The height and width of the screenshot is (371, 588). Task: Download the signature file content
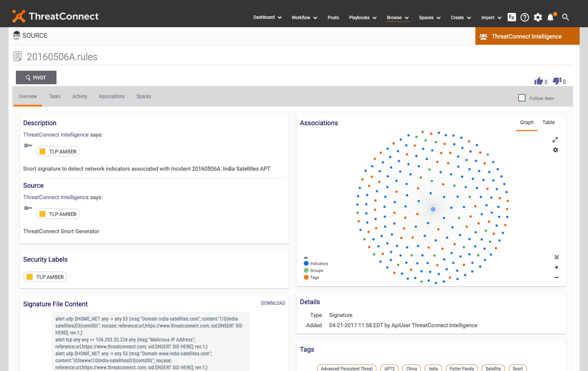tap(273, 303)
